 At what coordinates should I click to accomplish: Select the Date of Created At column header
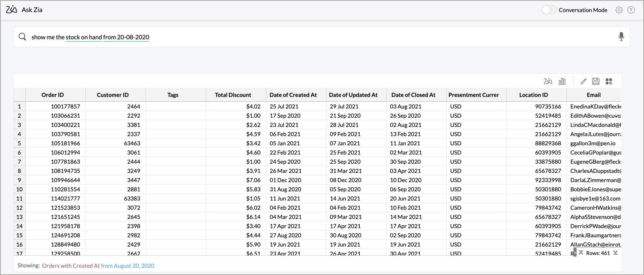[x=293, y=95]
